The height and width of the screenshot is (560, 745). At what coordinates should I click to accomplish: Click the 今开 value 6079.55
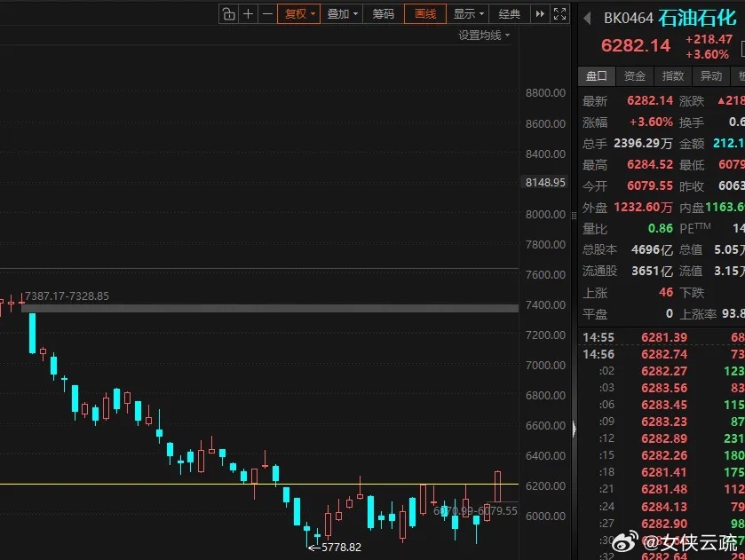[x=649, y=185]
